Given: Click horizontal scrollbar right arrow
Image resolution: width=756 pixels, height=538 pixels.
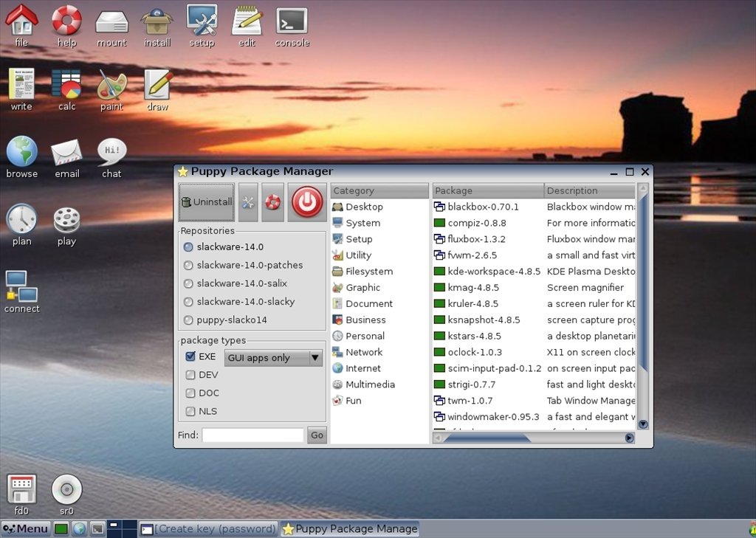Looking at the screenshot, I should point(629,438).
